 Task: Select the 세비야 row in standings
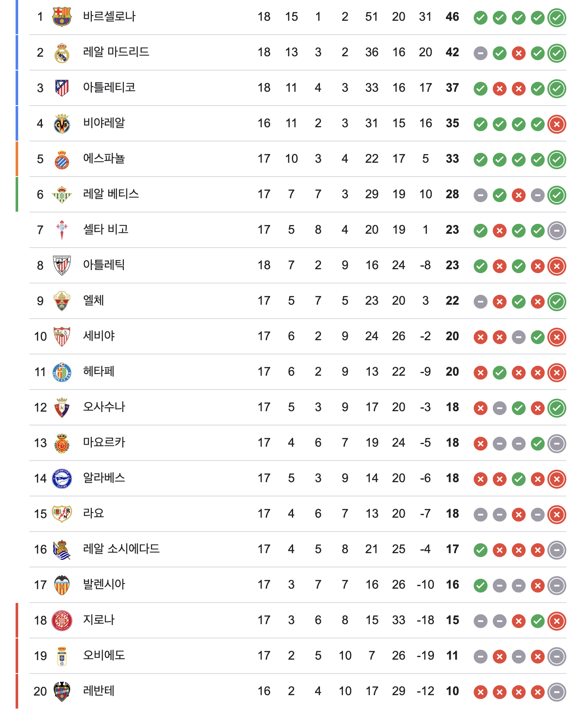[x=298, y=336]
